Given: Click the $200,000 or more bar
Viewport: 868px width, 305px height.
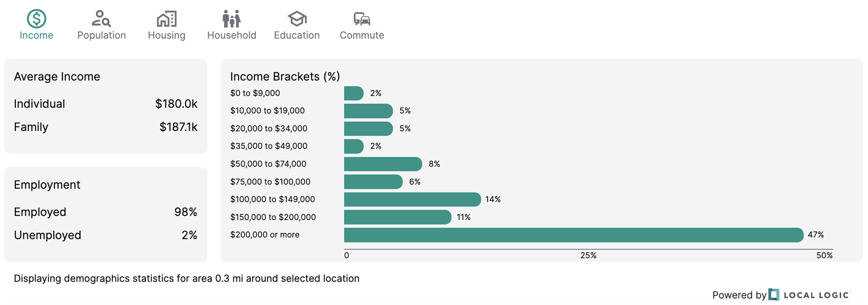Looking at the screenshot, I should 574,235.
